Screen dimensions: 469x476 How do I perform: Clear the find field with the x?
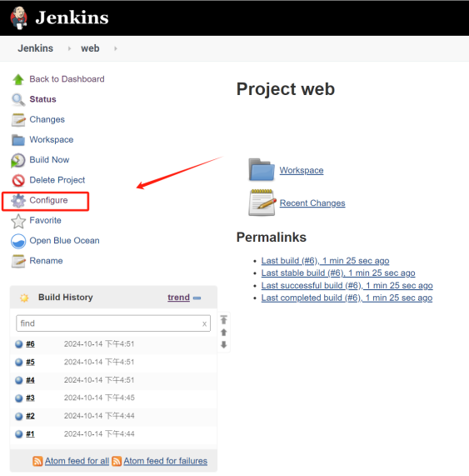[x=204, y=324]
